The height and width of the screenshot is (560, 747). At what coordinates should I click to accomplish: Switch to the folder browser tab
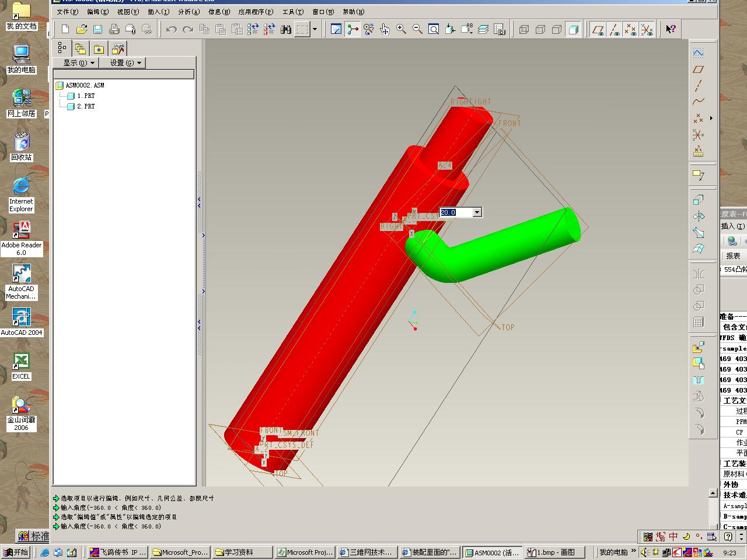point(80,49)
